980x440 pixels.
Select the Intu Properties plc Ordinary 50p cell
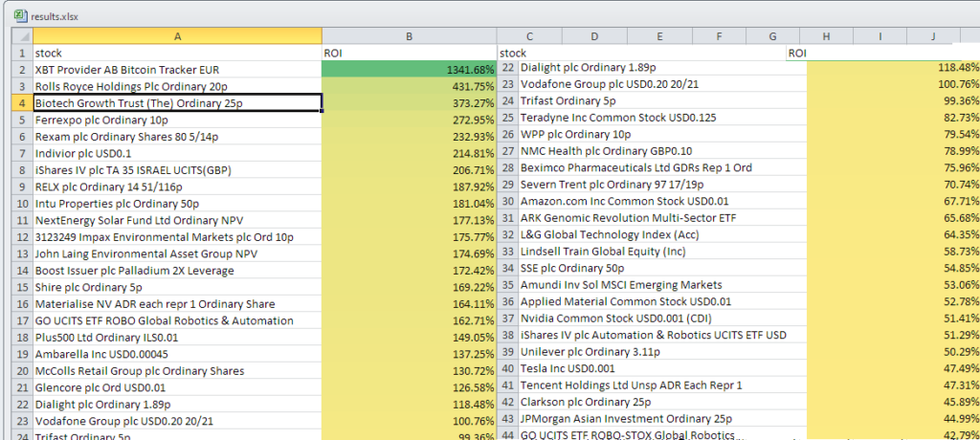coord(177,204)
